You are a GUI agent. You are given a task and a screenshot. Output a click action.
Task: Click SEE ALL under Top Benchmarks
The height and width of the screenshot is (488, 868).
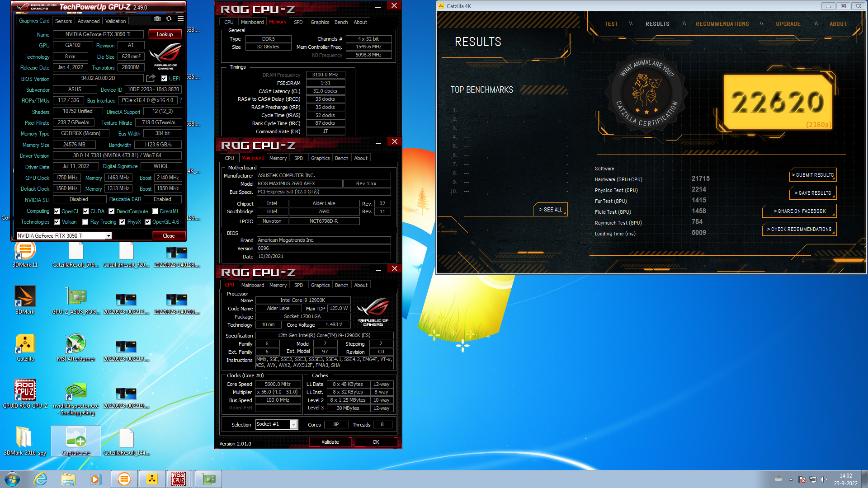(x=550, y=210)
